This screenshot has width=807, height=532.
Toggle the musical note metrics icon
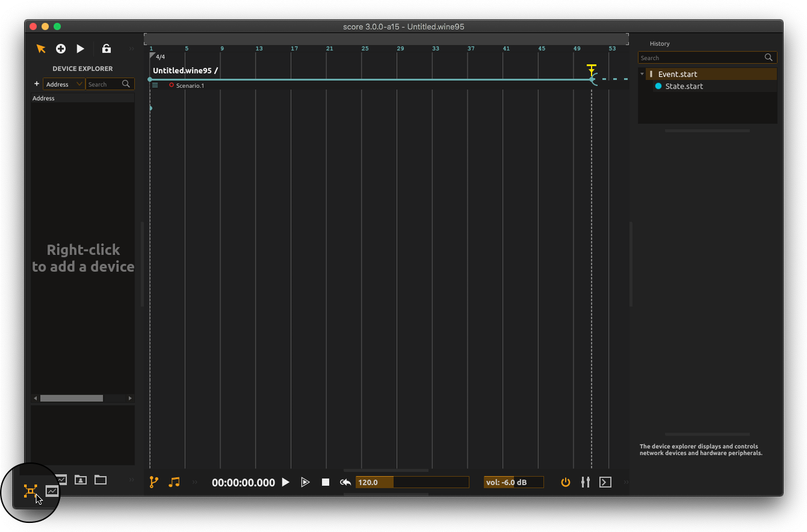[x=174, y=482]
